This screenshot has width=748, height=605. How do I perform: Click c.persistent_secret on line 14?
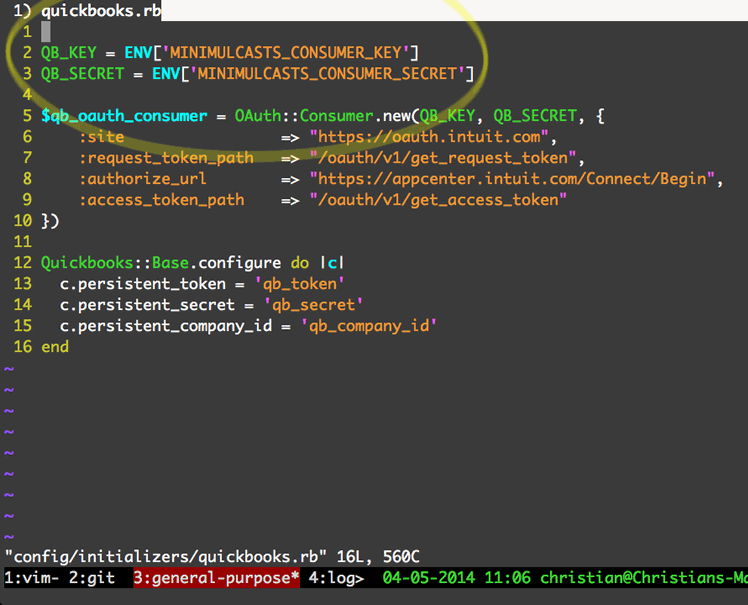point(147,305)
